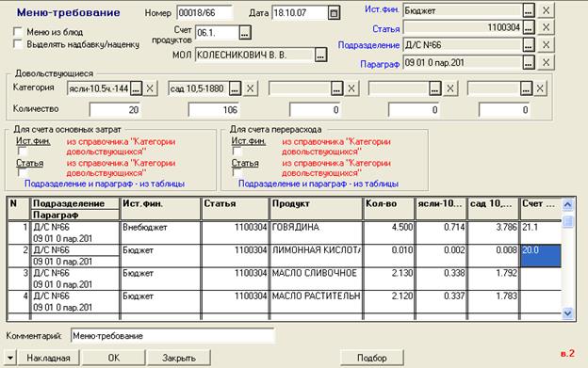The height and width of the screenshot is (368, 588).
Task: Clear the Статья 1100304 field with X
Action: 546,27
